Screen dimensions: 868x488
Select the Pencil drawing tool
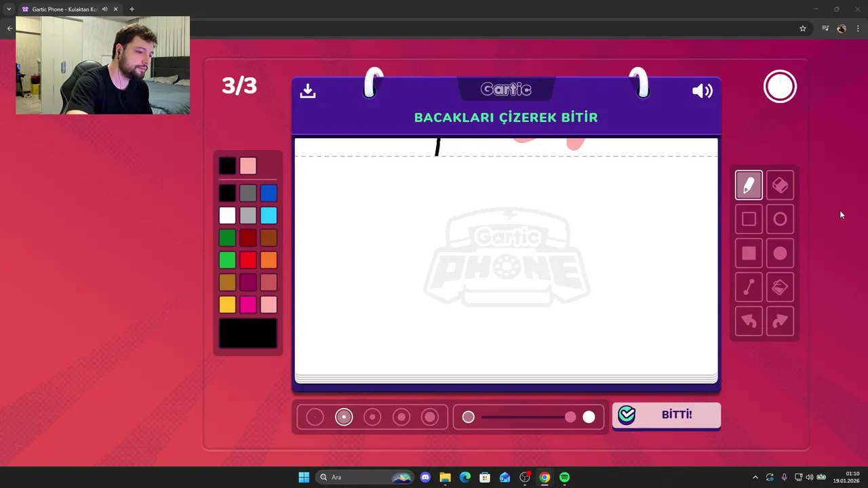point(749,185)
